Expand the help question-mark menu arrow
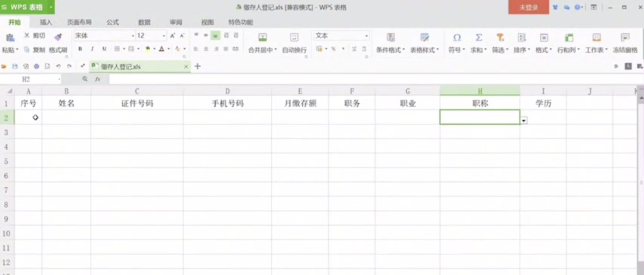644x275 pixels. (x=582, y=7)
